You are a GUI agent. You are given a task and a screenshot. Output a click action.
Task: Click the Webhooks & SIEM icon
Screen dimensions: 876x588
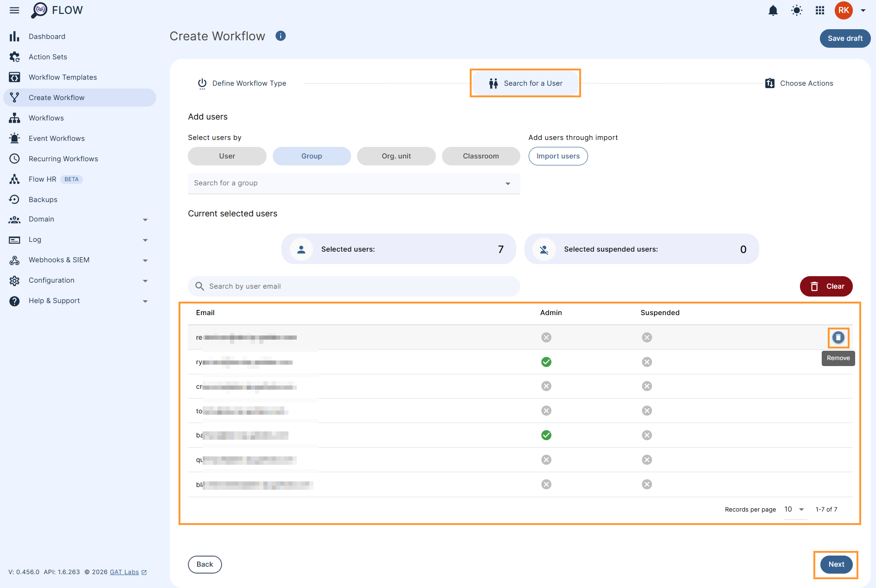14,260
